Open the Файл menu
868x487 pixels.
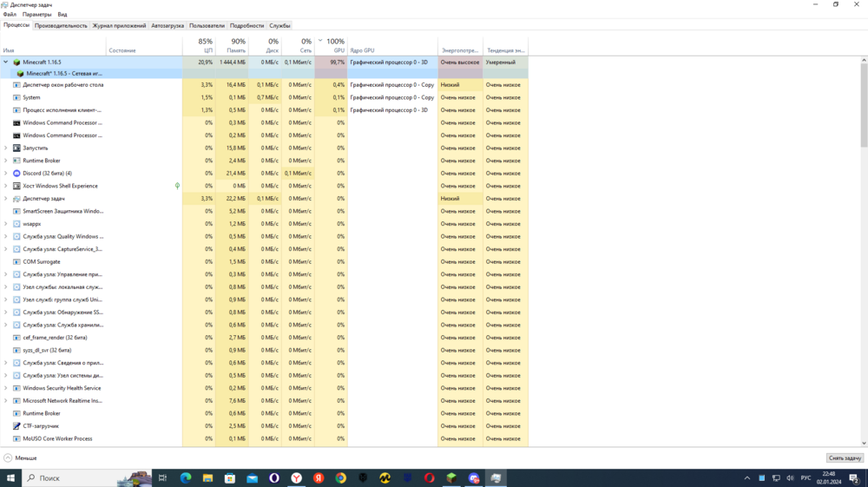10,15
